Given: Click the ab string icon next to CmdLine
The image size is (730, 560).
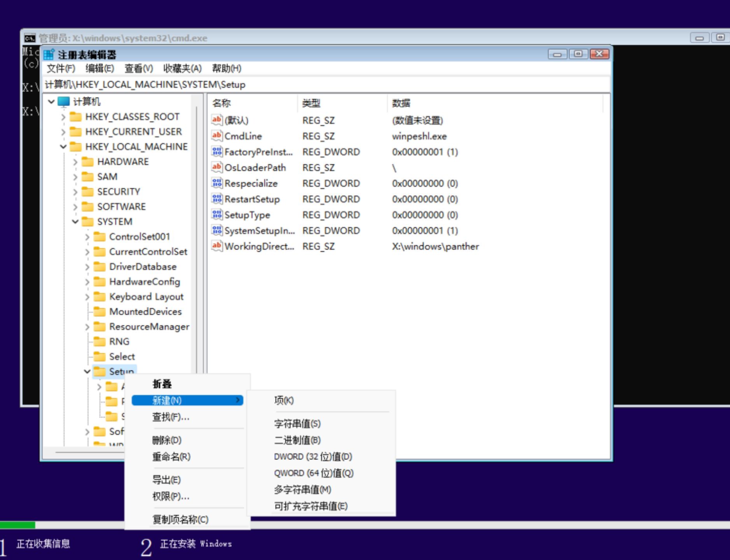Looking at the screenshot, I should [x=217, y=136].
